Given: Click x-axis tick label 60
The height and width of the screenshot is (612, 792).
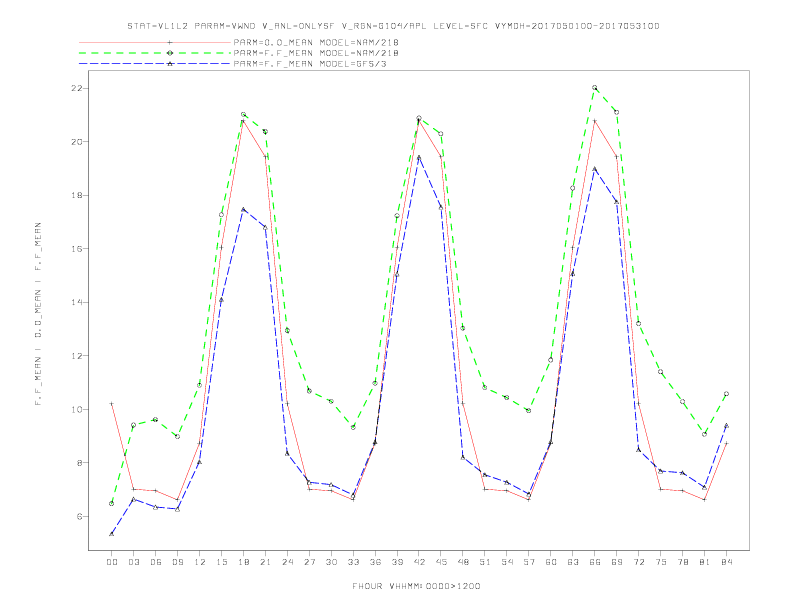Looking at the screenshot, I should point(551,562).
